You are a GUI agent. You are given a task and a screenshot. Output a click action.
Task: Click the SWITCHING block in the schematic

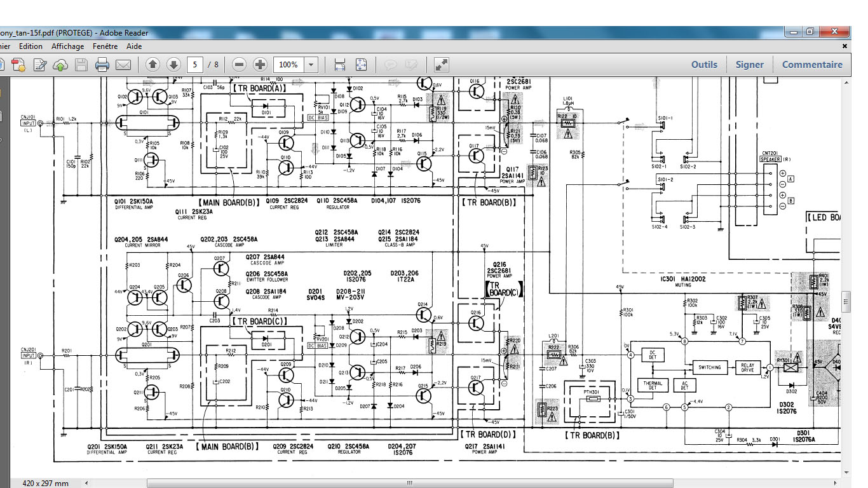[x=710, y=367]
